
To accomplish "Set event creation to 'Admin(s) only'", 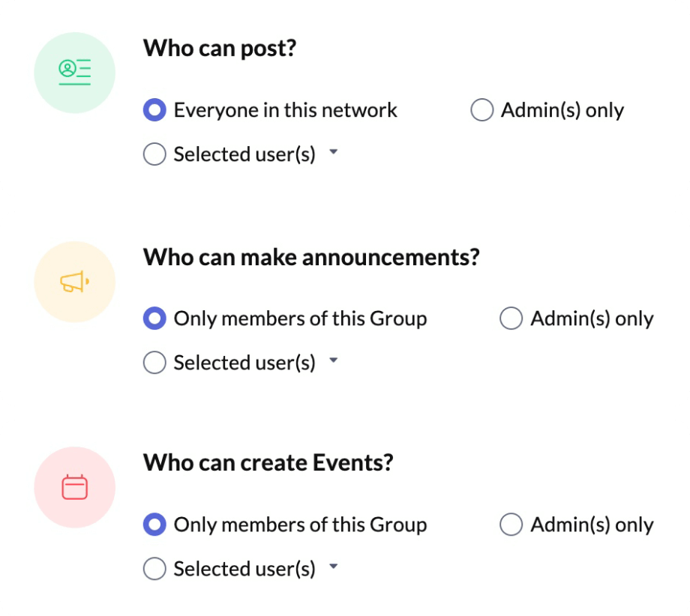I will tap(511, 525).
